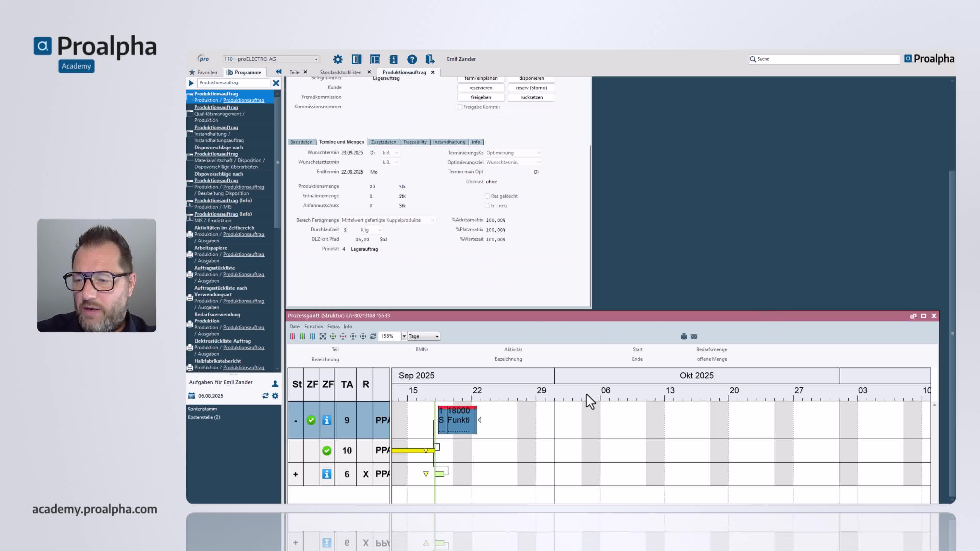The height and width of the screenshot is (551, 980).
Task: Click the Suche search field
Action: [824, 59]
